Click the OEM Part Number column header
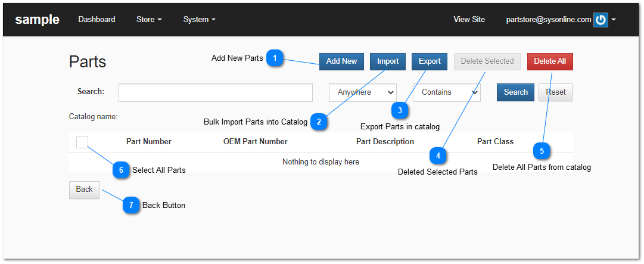This screenshot has height=264, width=644. [256, 142]
